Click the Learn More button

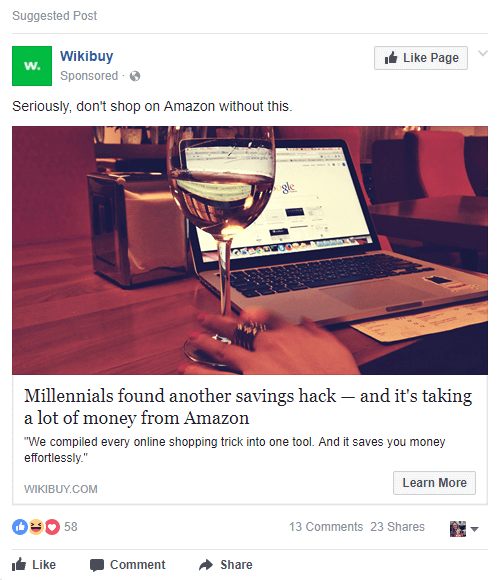click(x=434, y=483)
